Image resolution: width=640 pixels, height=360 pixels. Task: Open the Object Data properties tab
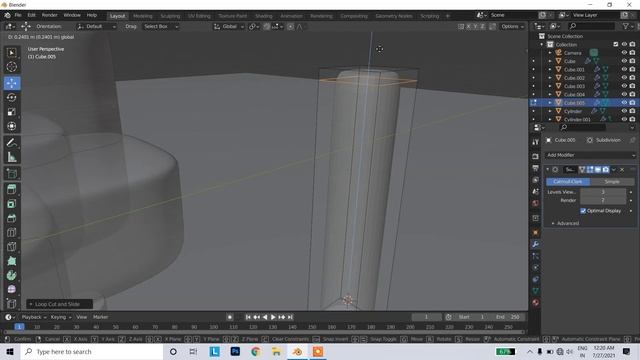point(536,291)
